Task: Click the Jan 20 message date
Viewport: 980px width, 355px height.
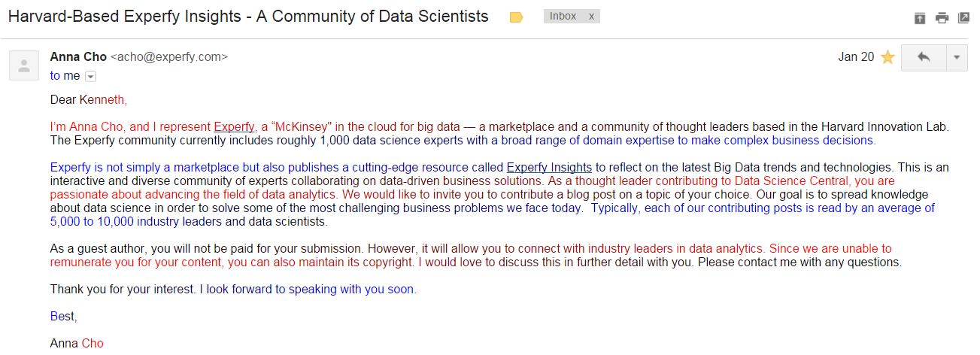Action: 856,57
